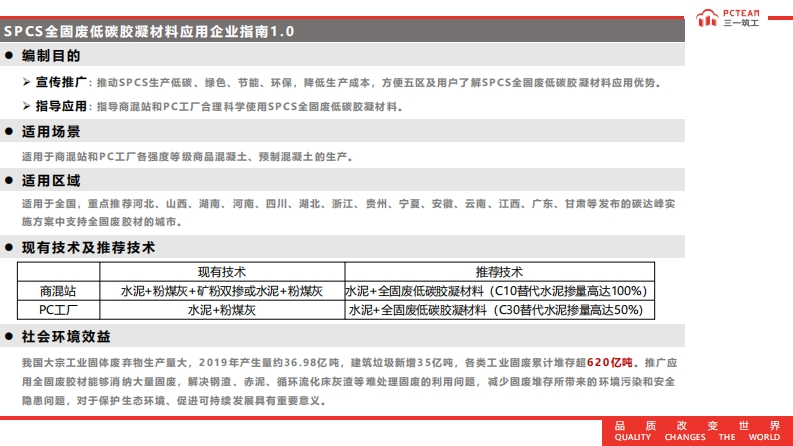Click cell mentioning C10替代水泥掺量高达100%
The width and height of the screenshot is (793, 446).
(496, 291)
